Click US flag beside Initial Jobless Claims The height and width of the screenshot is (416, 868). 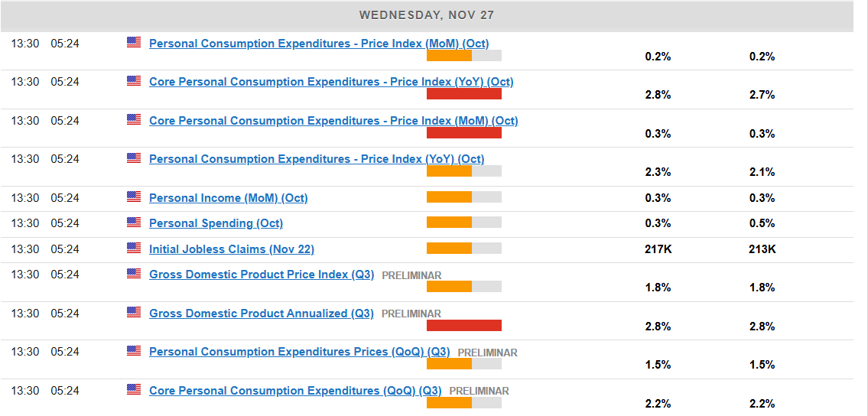[134, 248]
